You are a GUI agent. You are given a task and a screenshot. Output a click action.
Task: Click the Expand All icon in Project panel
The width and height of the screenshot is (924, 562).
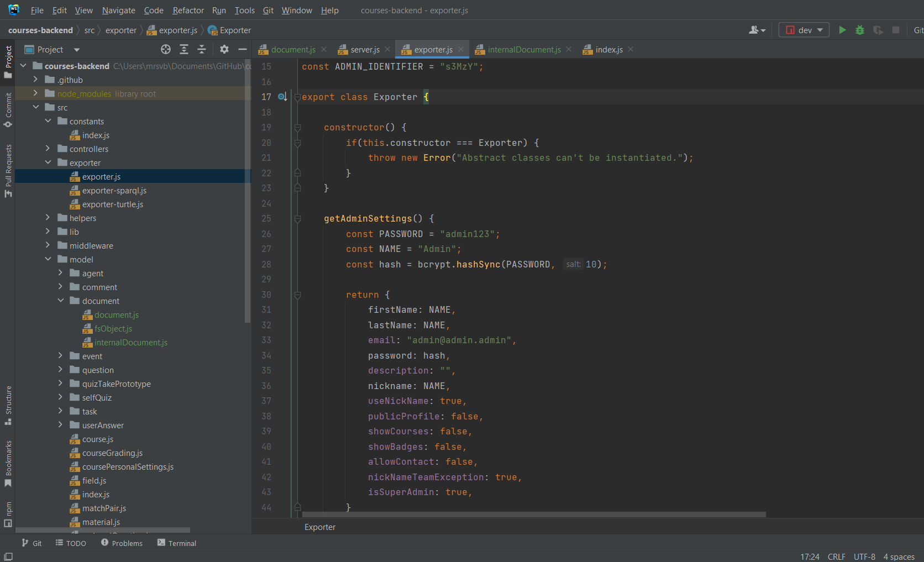184,50
